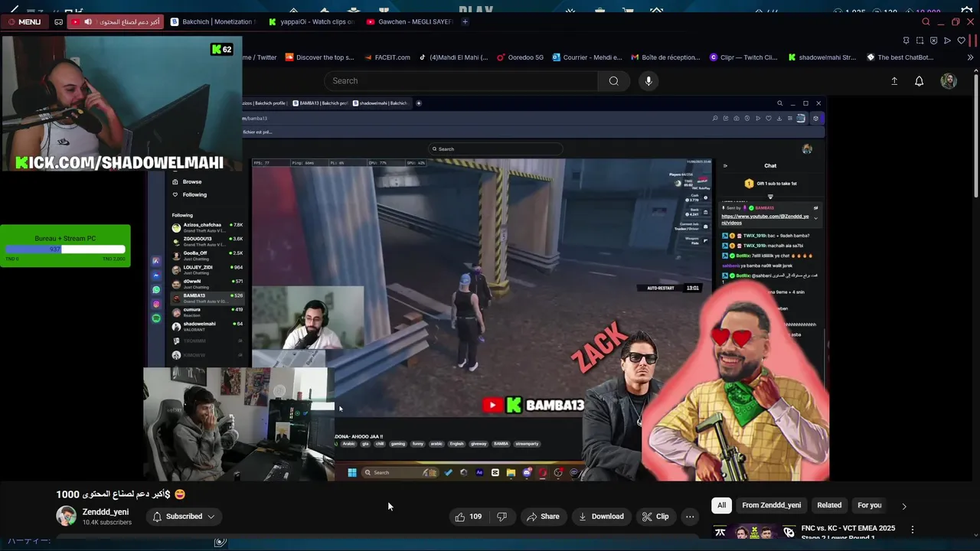Image resolution: width=980 pixels, height=551 pixels.
Task: Click the BAMBA13 Bakchich tab in the video
Action: pos(318,103)
